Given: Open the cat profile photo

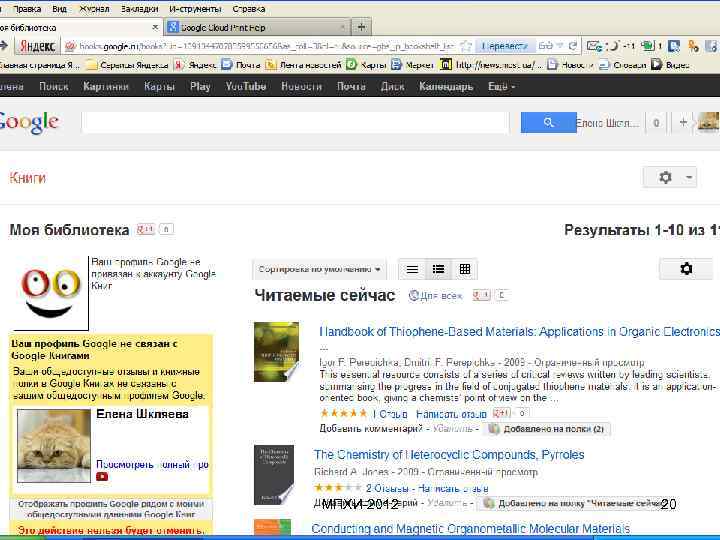Looking at the screenshot, I should click(54, 445).
